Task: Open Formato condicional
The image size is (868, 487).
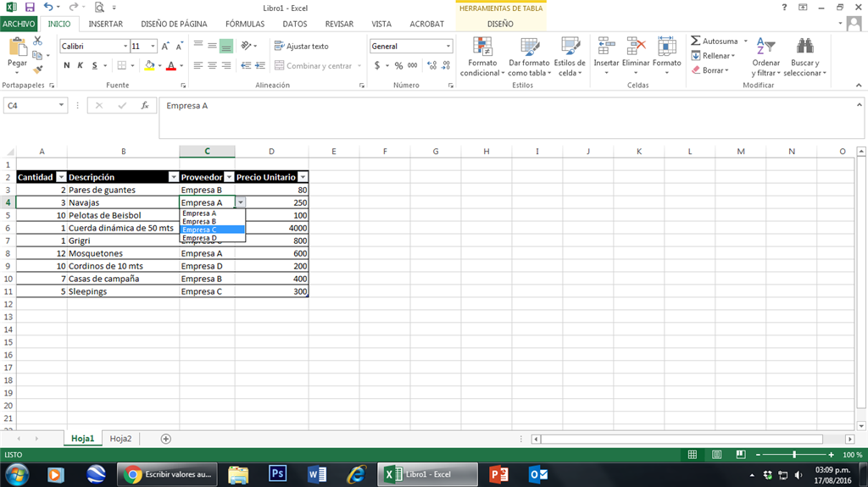Action: [482, 57]
